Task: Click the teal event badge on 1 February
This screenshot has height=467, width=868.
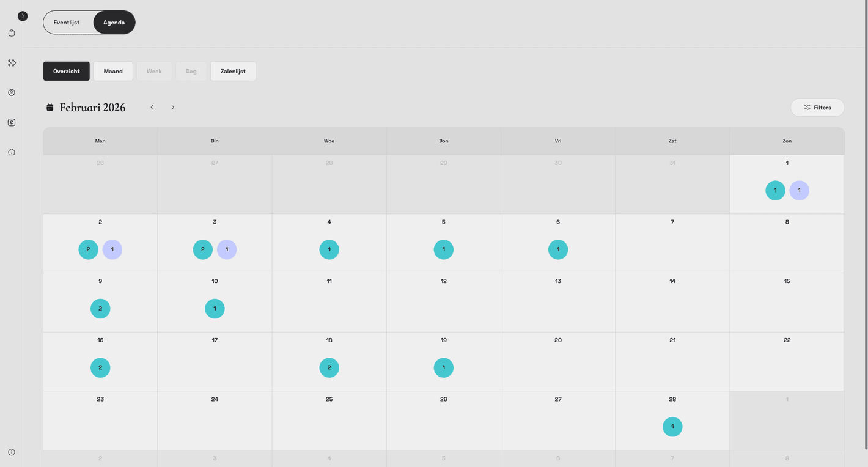Action: [775, 191]
